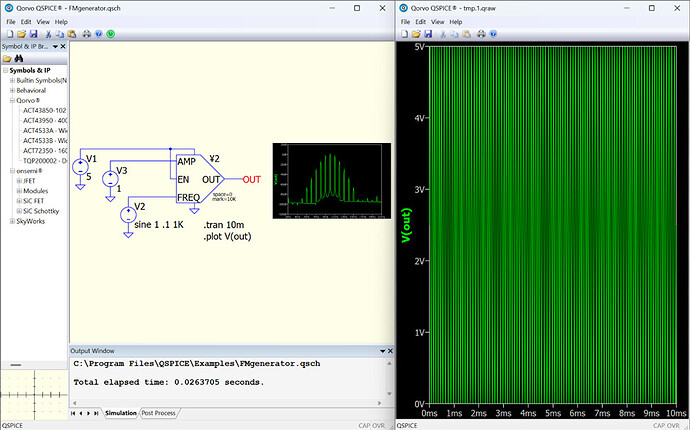The image size is (690, 430).
Task: Select ACT43950 item in Qorvo tree
Action: 45,121
